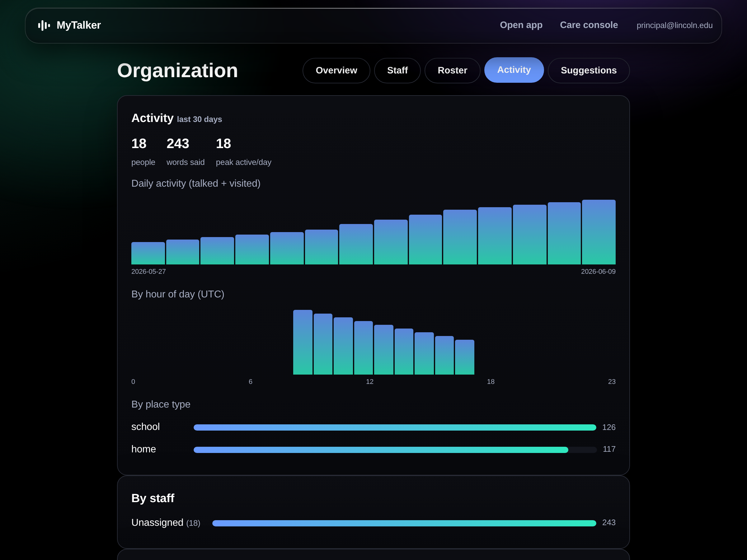This screenshot has height=560, width=747.
Task: Switch to the Overview tab
Action: pos(336,71)
